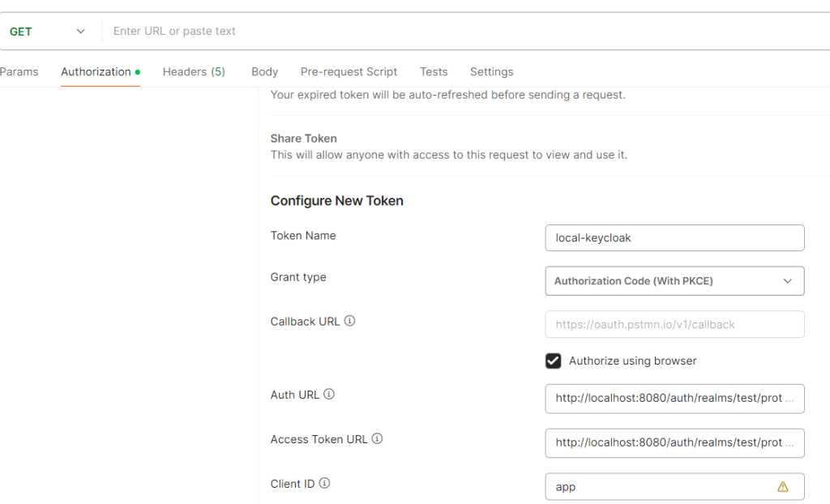
Task: Open the Grant type dropdown
Action: (674, 280)
